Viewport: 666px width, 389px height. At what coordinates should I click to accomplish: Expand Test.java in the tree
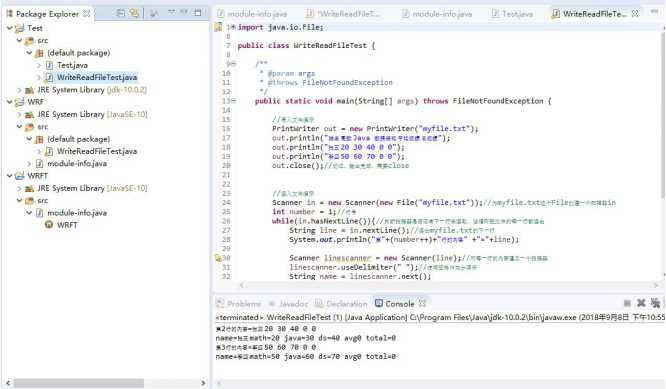pyautogui.click(x=39, y=65)
